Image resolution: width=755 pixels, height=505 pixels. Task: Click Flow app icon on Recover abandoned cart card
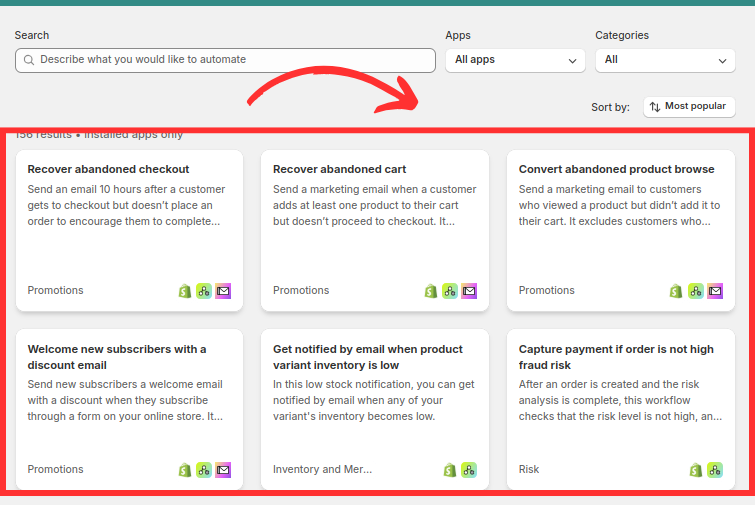449,291
